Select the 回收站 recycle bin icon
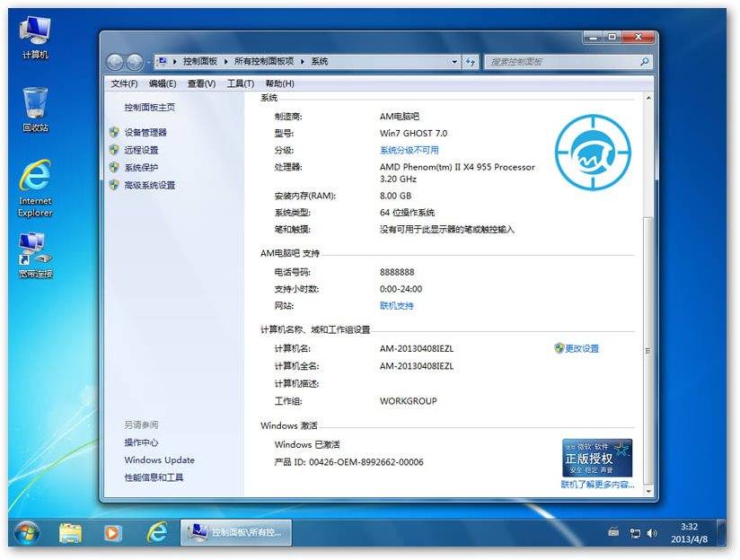 tap(35, 109)
